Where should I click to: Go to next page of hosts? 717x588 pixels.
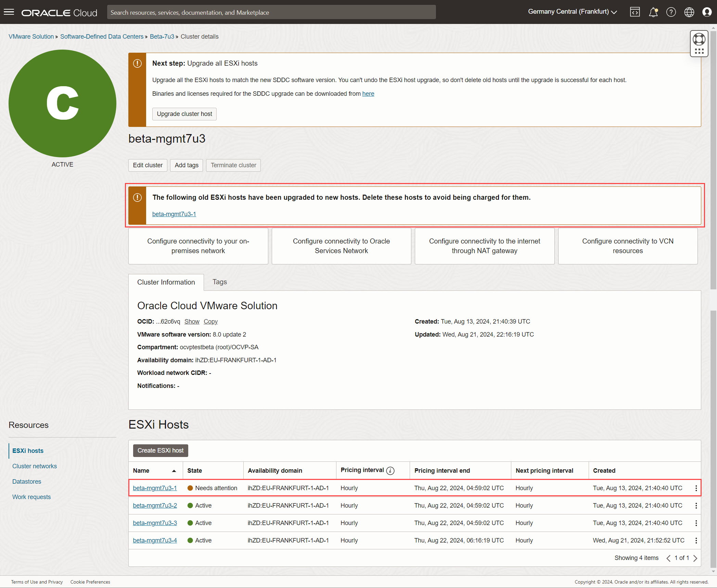coord(695,558)
